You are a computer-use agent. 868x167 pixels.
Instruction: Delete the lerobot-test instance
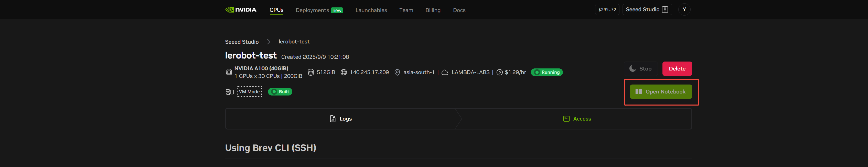click(x=677, y=68)
